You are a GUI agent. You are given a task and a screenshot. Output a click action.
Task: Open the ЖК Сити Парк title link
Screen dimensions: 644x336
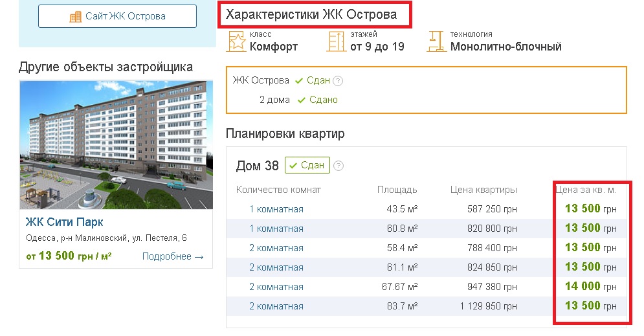[64, 222]
